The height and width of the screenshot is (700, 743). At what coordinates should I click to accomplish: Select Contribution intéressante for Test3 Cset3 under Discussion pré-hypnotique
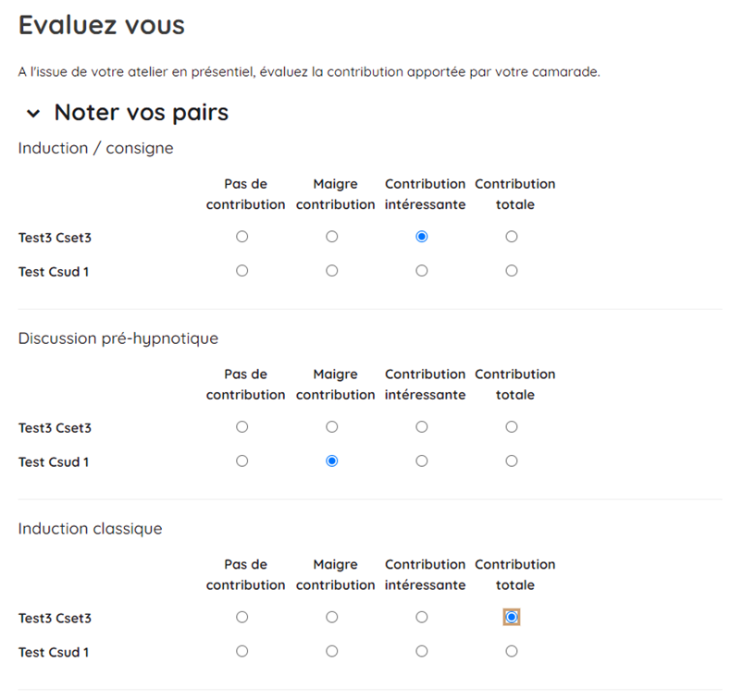point(422,427)
